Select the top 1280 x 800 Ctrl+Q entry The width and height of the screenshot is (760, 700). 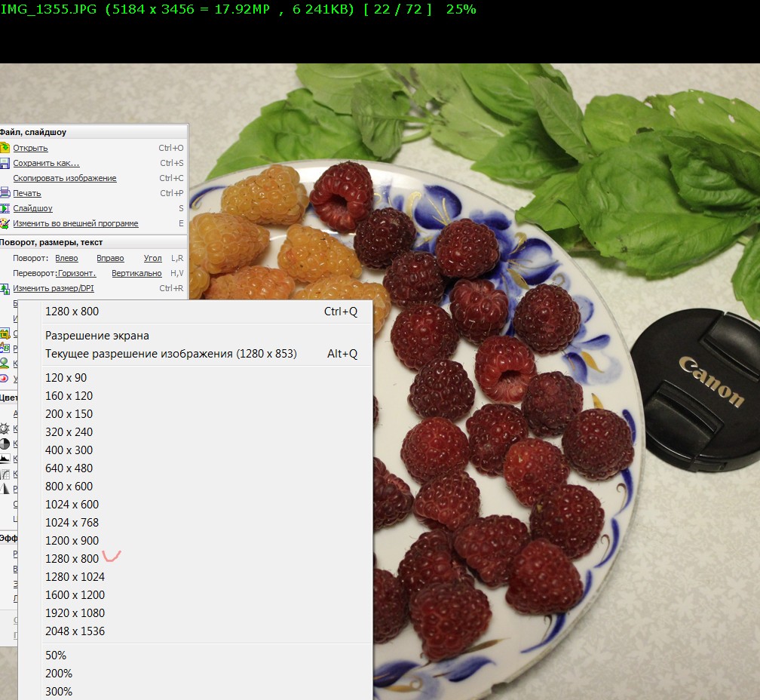pyautogui.click(x=72, y=312)
